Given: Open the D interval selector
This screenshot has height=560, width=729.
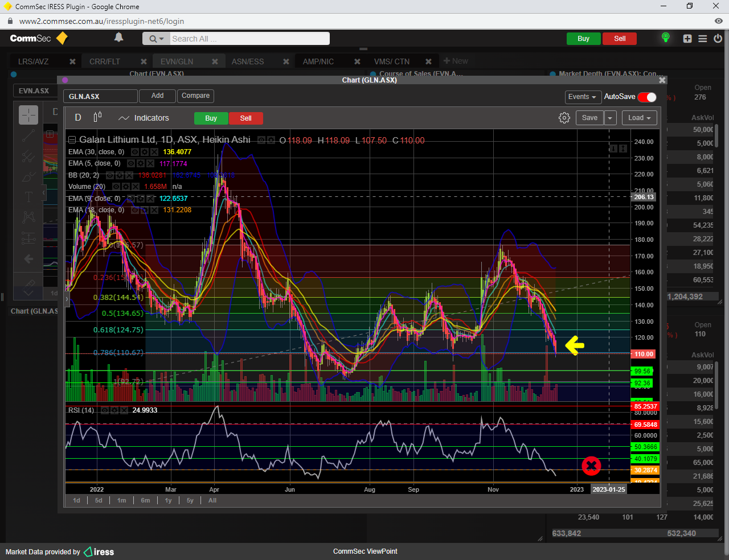Looking at the screenshot, I should pyautogui.click(x=78, y=118).
